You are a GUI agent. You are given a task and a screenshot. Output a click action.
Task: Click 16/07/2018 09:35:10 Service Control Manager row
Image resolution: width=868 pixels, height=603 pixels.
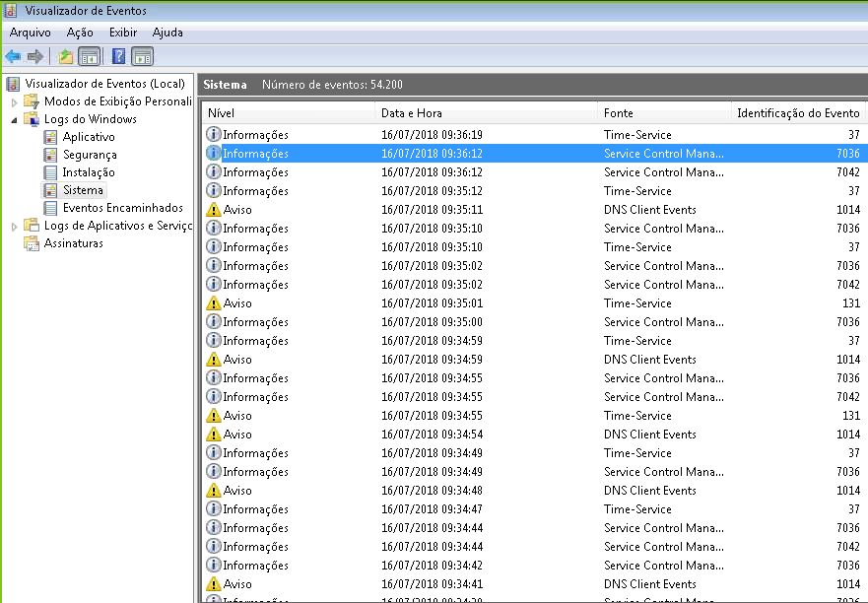pyautogui.click(x=534, y=229)
